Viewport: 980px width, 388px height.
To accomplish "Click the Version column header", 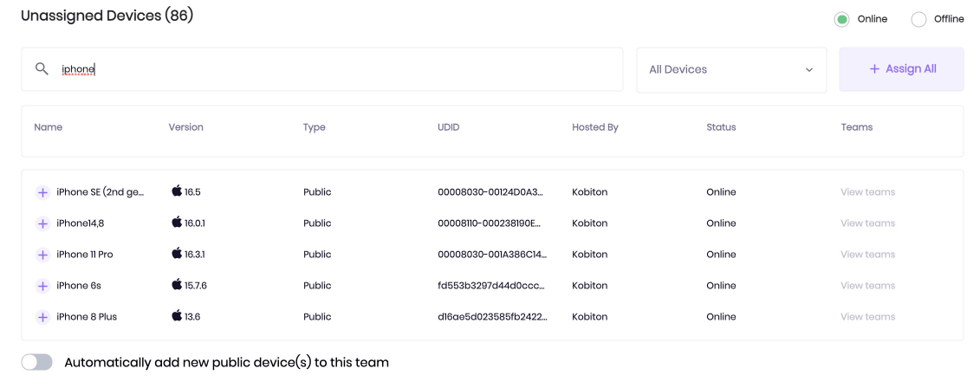I will (185, 127).
